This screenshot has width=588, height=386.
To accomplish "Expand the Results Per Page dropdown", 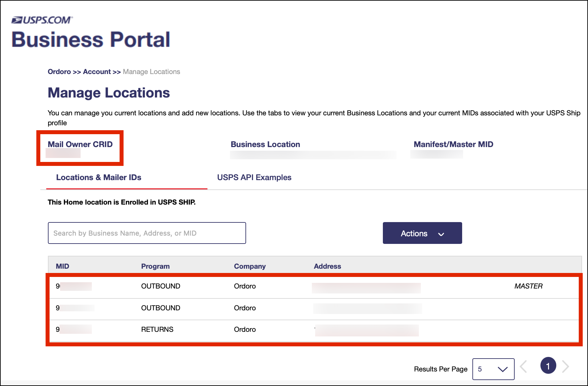I will pos(493,369).
